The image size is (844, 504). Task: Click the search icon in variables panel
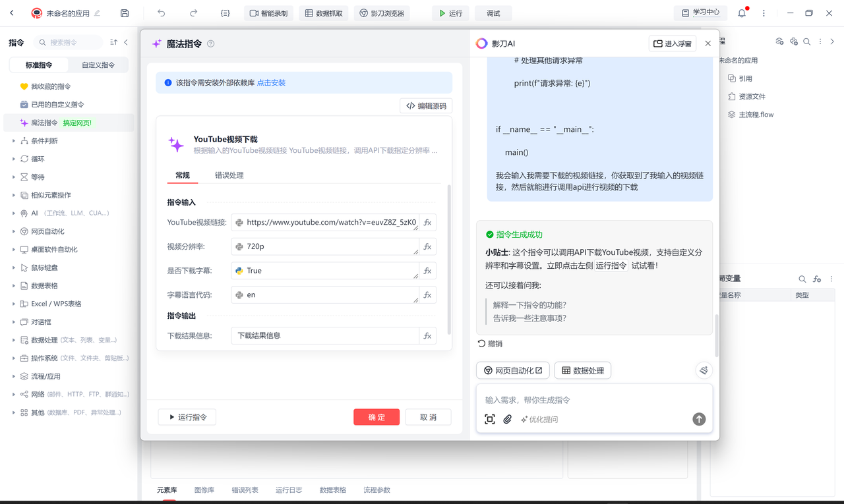pyautogui.click(x=802, y=279)
